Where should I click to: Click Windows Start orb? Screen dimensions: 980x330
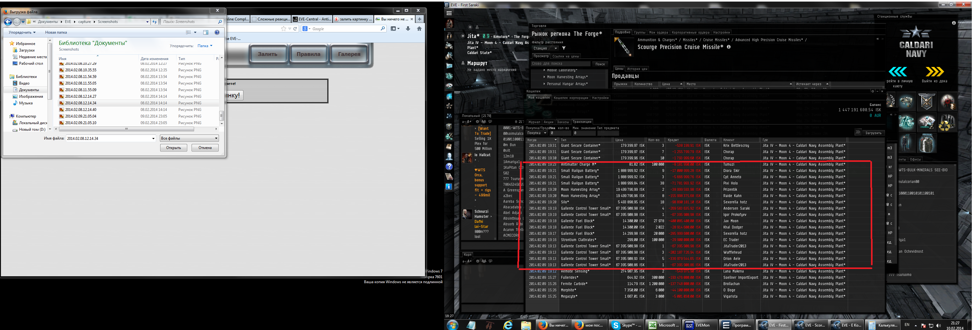(452, 325)
